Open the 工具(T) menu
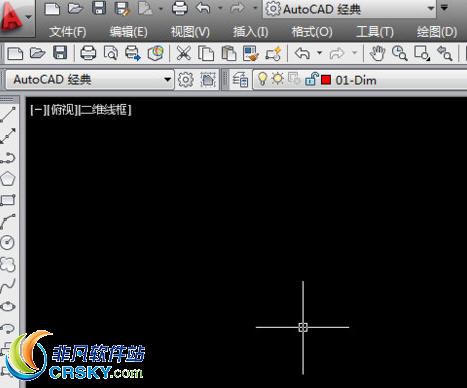 click(375, 32)
